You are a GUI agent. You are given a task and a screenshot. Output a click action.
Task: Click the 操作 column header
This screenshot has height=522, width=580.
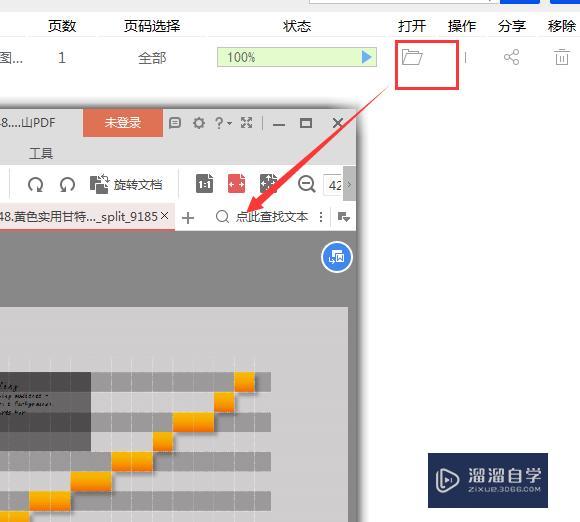tap(462, 26)
